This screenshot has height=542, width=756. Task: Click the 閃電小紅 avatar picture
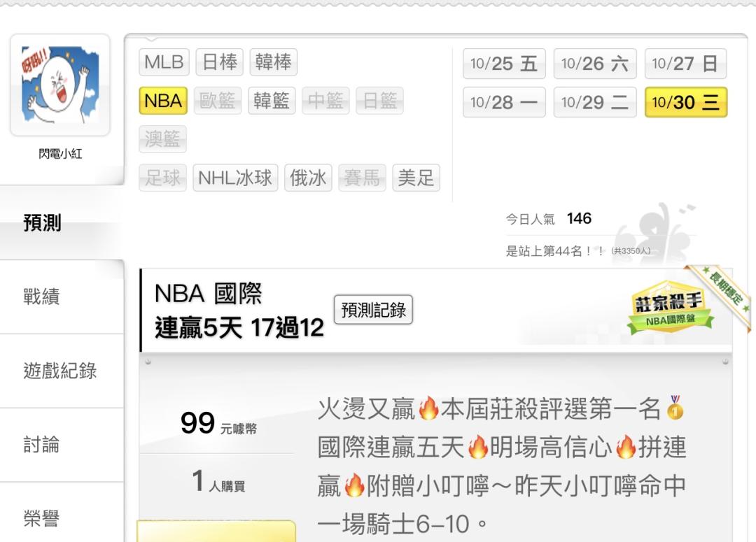pyautogui.click(x=60, y=85)
